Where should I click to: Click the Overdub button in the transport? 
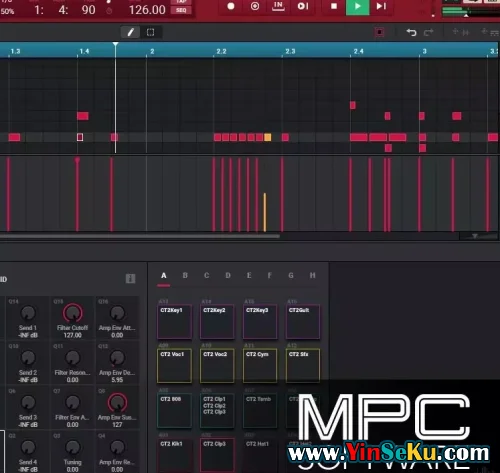coord(255,6)
